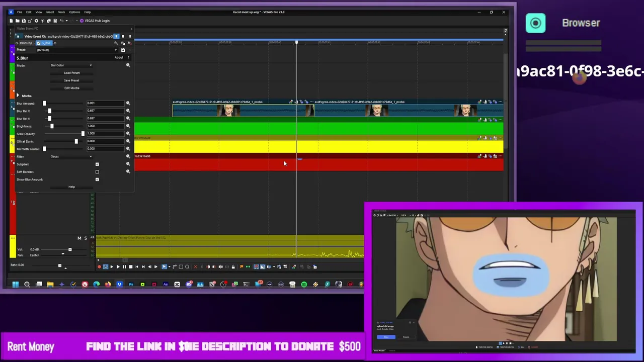Click the S_Blur question mark help icon
The height and width of the screenshot is (362, 644).
coord(128,57)
